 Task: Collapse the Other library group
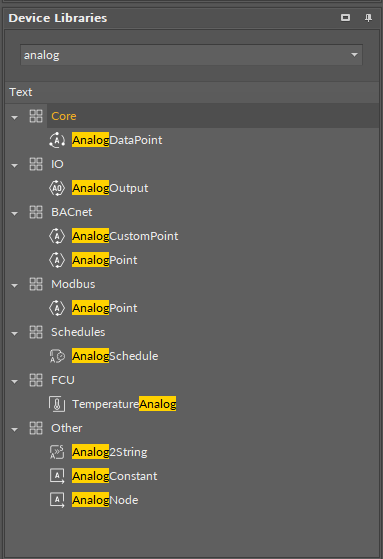coord(15,429)
